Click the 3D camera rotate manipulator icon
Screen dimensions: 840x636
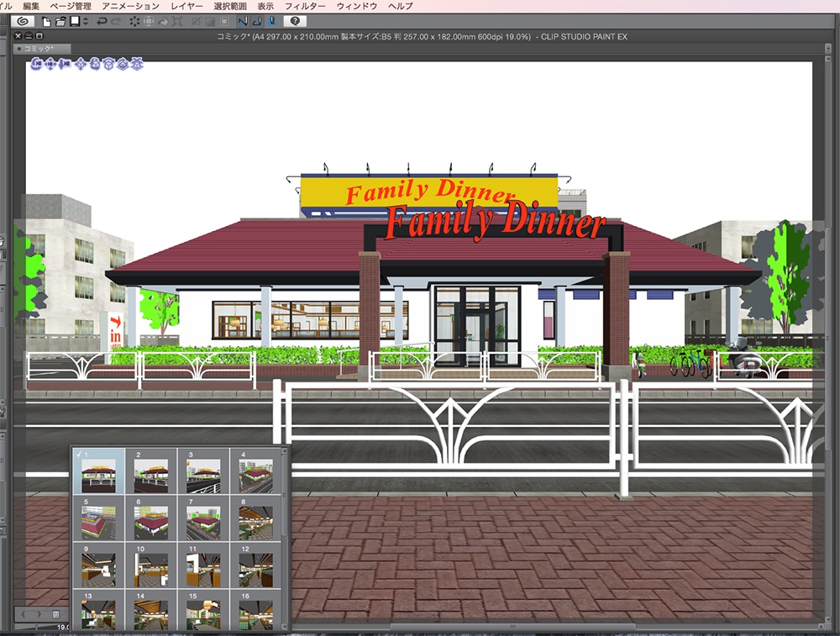click(36, 65)
